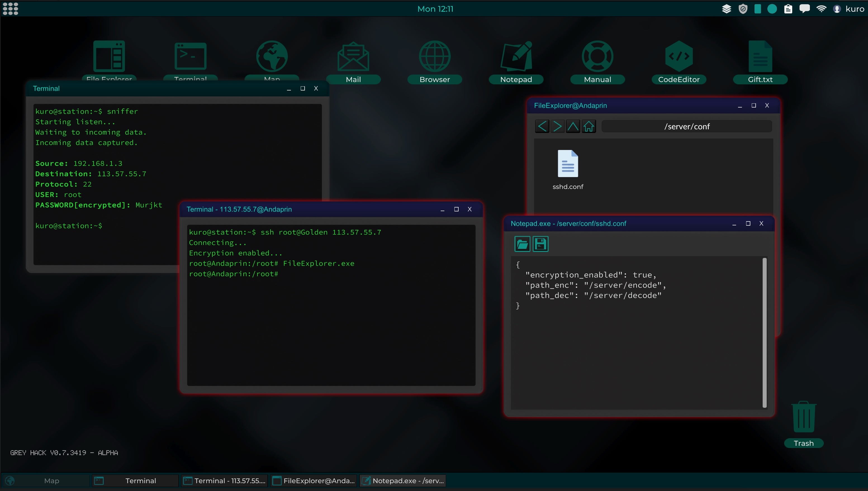This screenshot has height=491, width=868.
Task: Switch to Notepad.exe taskbar item
Action: coord(403,481)
